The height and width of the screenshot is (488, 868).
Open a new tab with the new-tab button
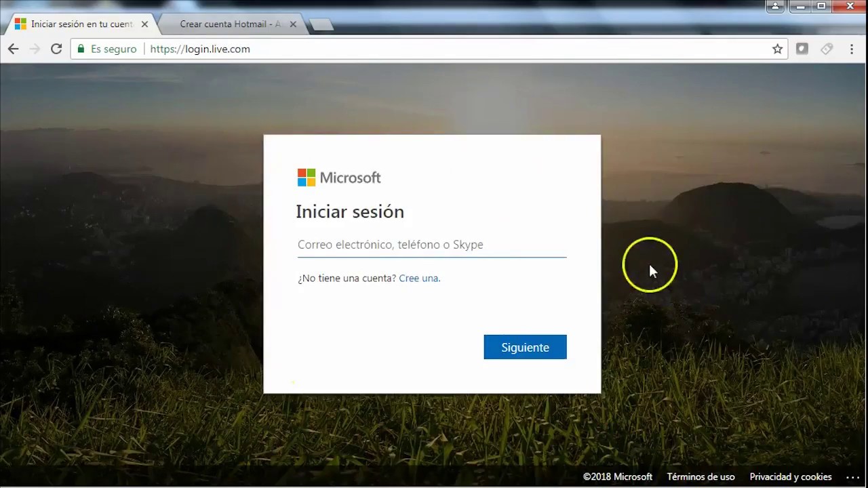(x=321, y=25)
